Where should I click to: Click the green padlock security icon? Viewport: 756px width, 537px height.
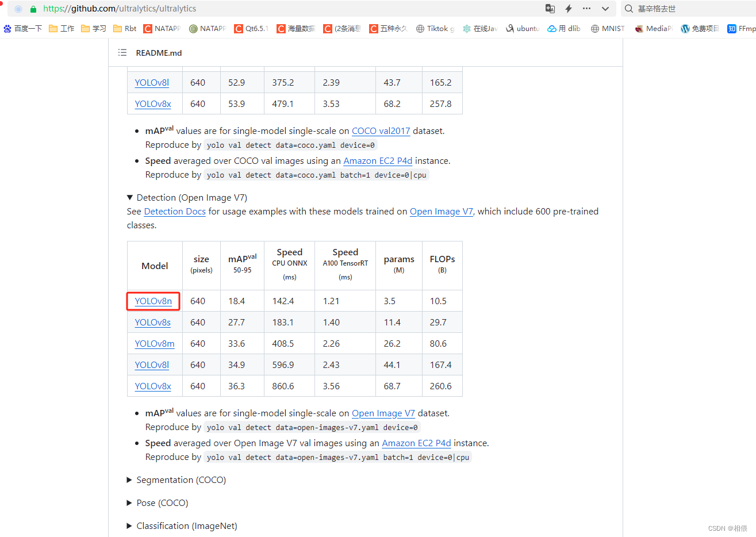point(33,9)
